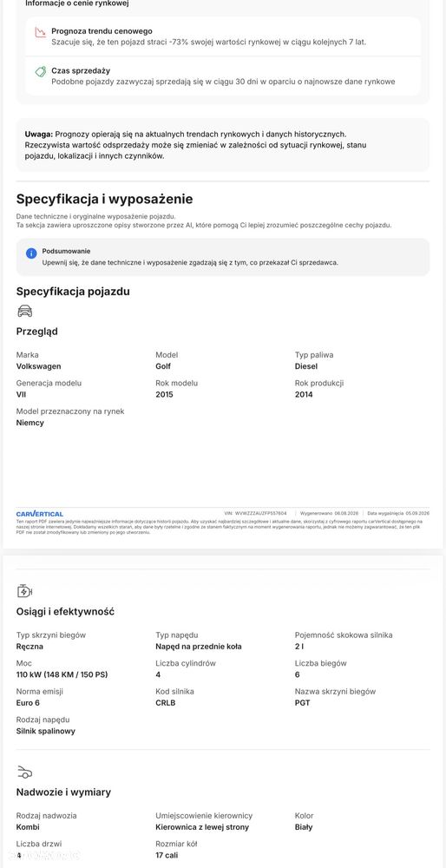
Task: Click the Prognoza trendu cenowego title
Action: pos(102,31)
